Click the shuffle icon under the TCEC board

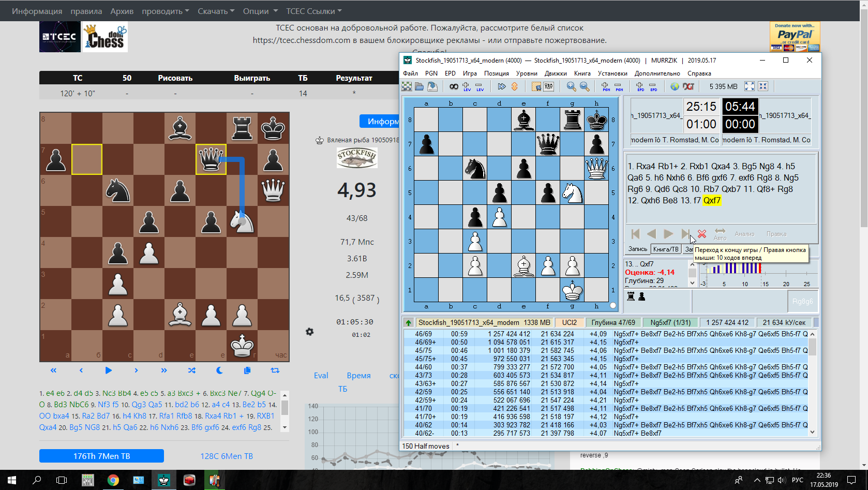coord(191,370)
